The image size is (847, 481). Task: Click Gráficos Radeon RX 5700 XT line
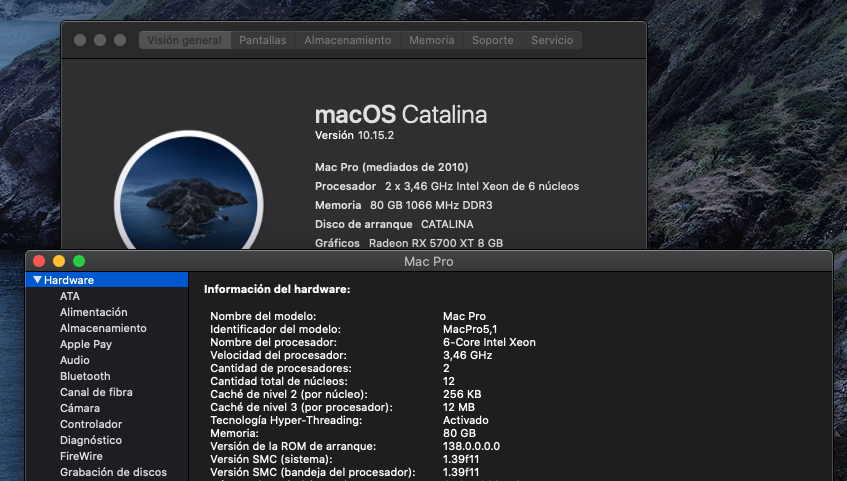(409, 243)
